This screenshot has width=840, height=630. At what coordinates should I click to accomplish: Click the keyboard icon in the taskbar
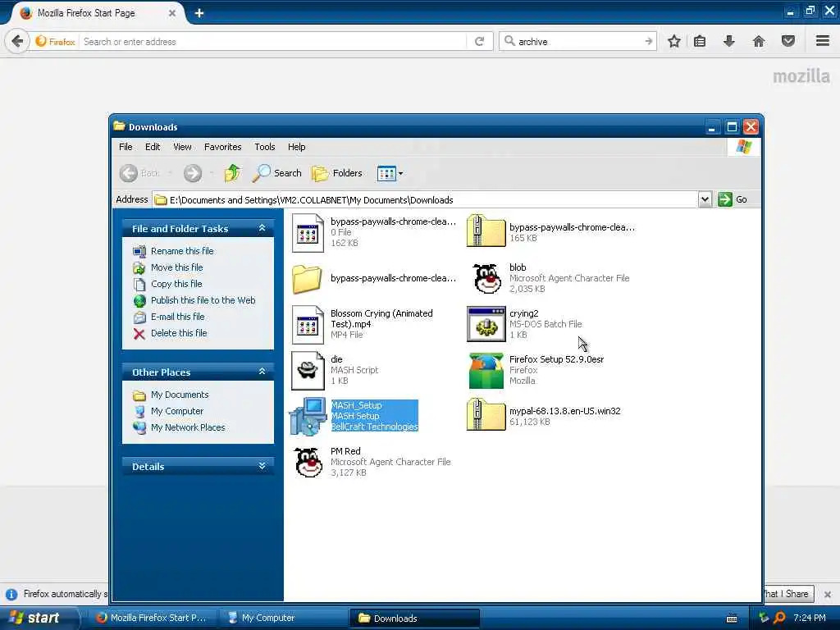pyautogui.click(x=732, y=619)
